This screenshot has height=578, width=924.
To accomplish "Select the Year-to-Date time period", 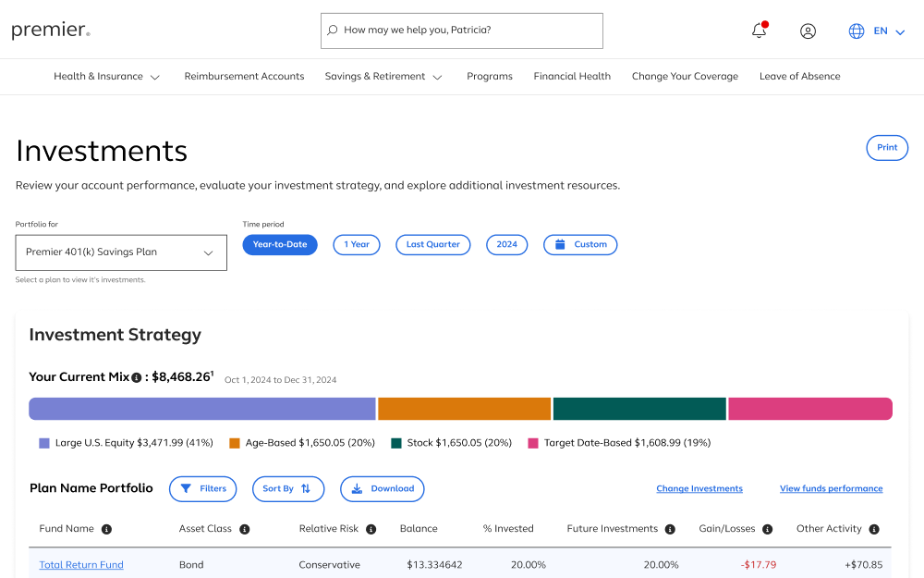I will point(280,244).
